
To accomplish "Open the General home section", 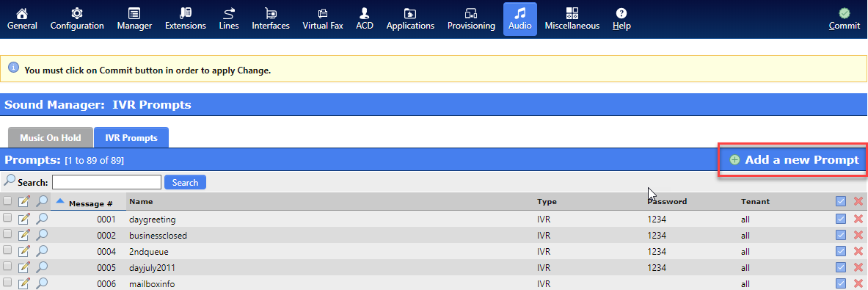I will (22, 19).
